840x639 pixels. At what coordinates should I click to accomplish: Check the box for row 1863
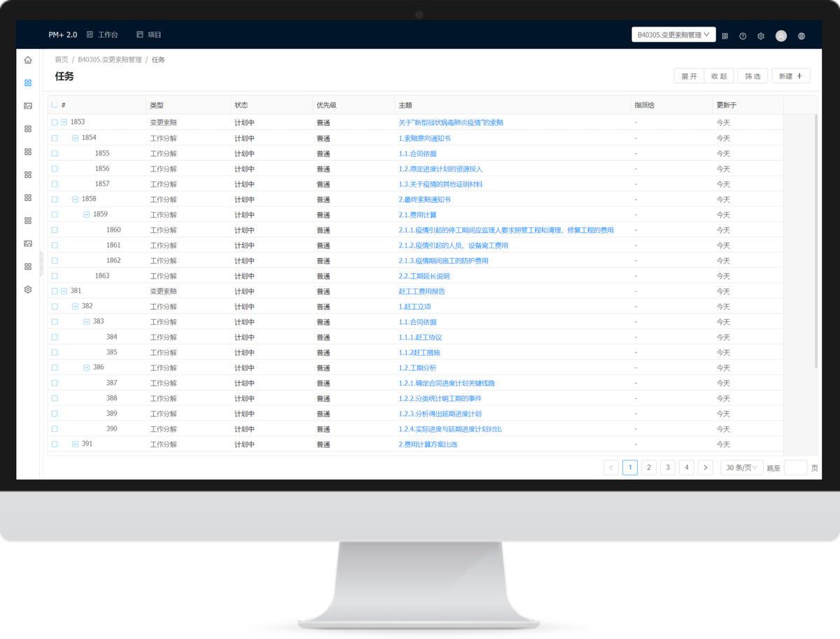click(55, 276)
